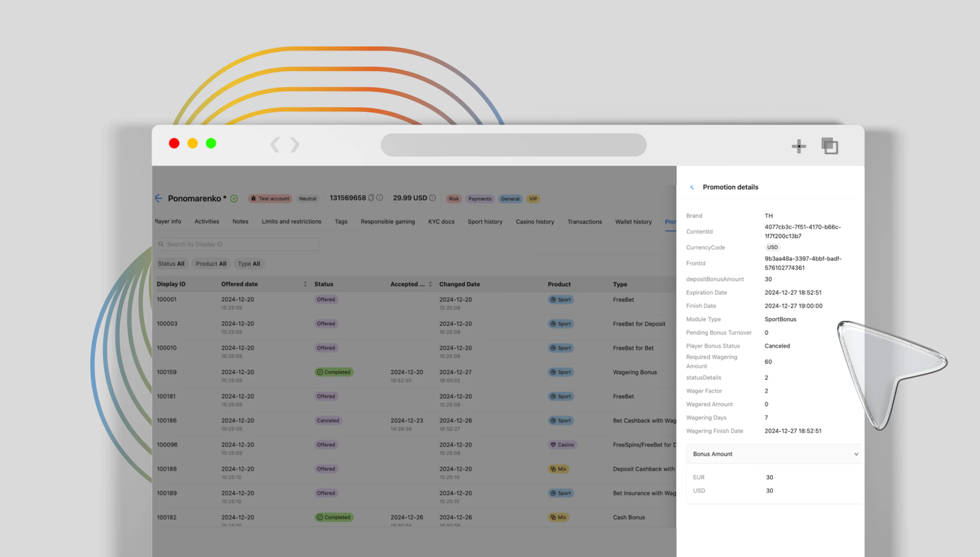
Task: Click the Payments tag badge
Action: pyautogui.click(x=480, y=199)
